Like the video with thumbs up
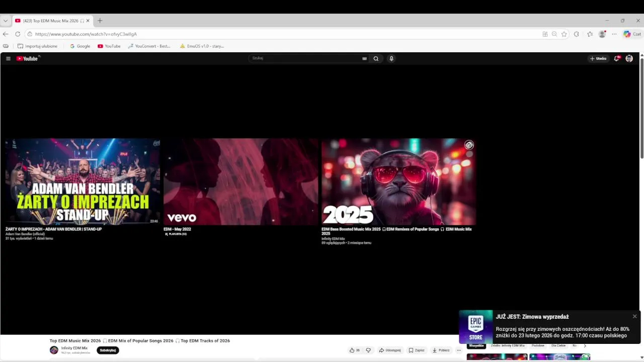Viewport: 644px width, 362px height. (354, 350)
